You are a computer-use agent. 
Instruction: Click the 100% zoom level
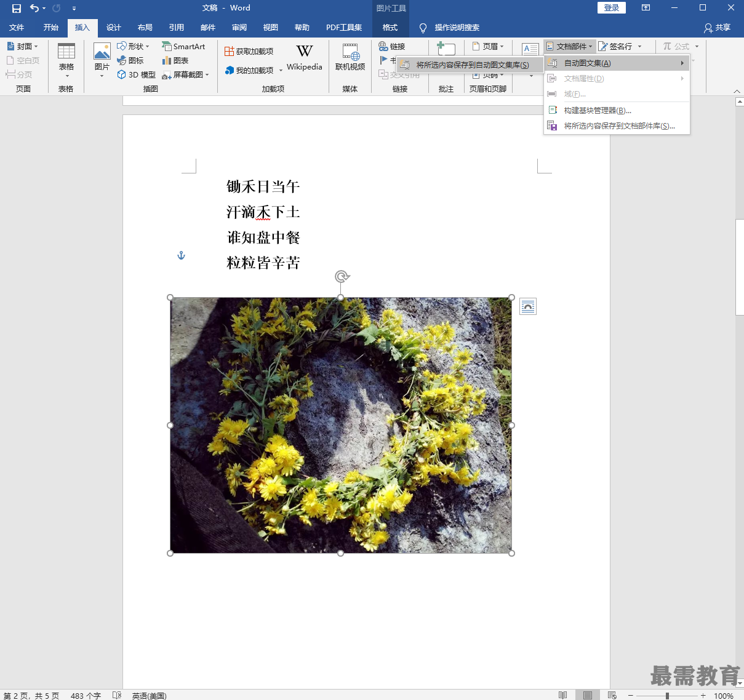click(724, 696)
